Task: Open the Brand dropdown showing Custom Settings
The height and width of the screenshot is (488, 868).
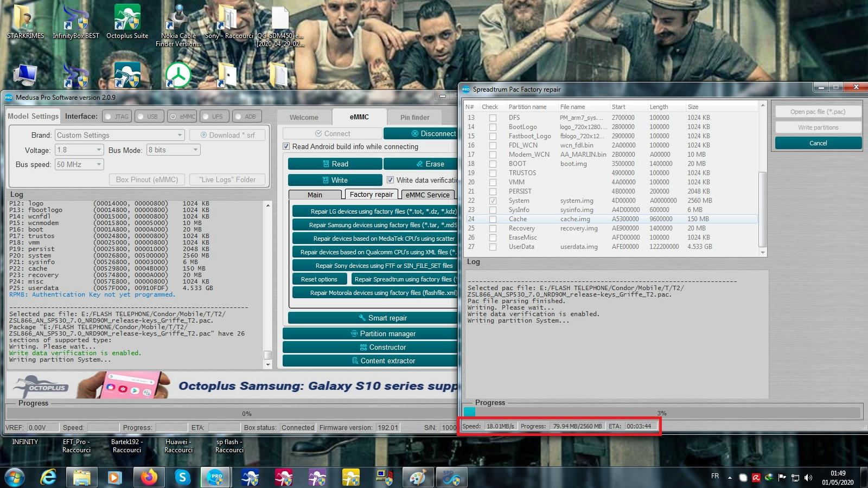Action: tap(179, 134)
